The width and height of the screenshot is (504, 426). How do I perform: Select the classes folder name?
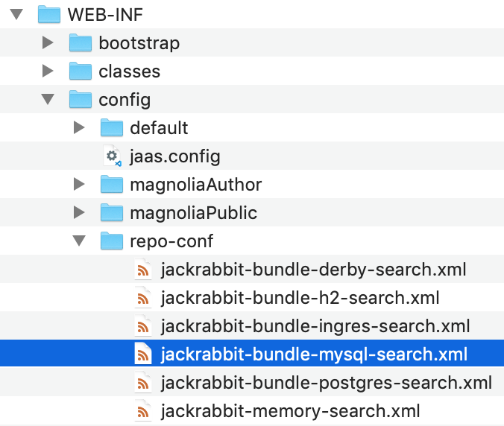[x=129, y=71]
